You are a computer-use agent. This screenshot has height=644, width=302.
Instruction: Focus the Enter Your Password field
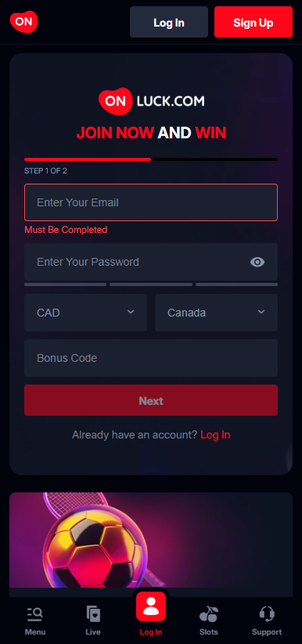[x=151, y=262]
